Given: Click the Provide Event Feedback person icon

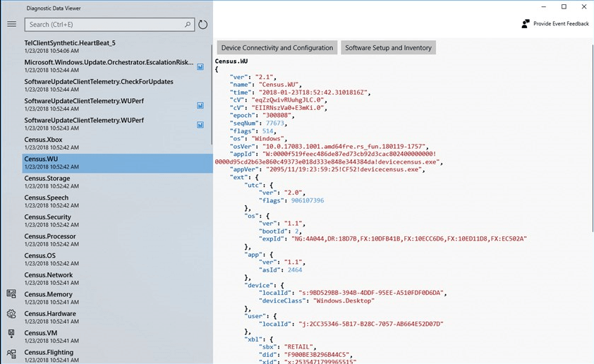Looking at the screenshot, I should point(526,24).
